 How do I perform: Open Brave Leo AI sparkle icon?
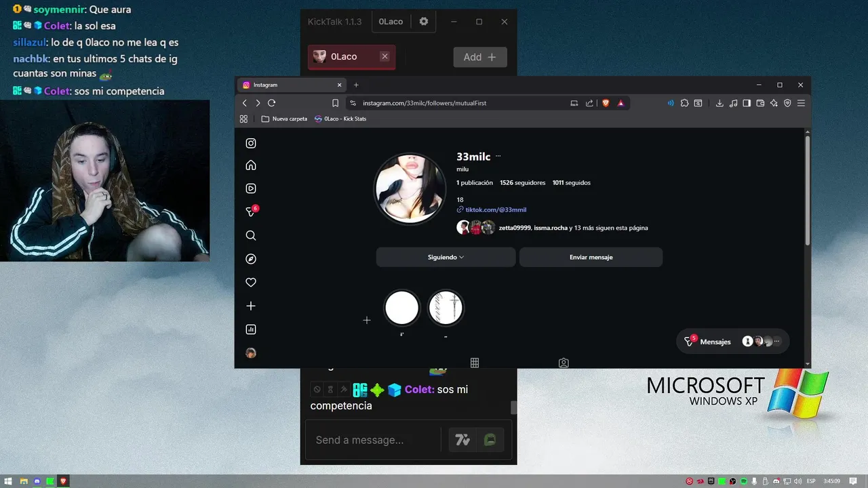click(774, 103)
